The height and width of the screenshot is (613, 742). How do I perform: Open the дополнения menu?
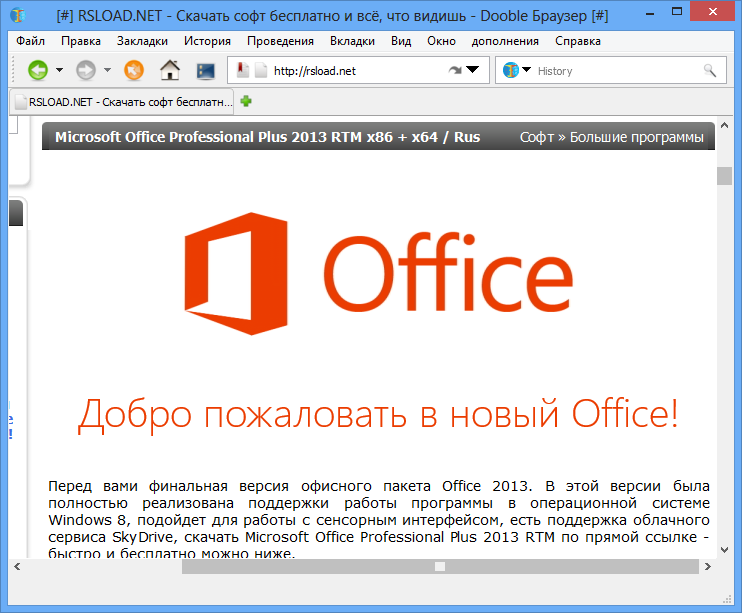(505, 41)
